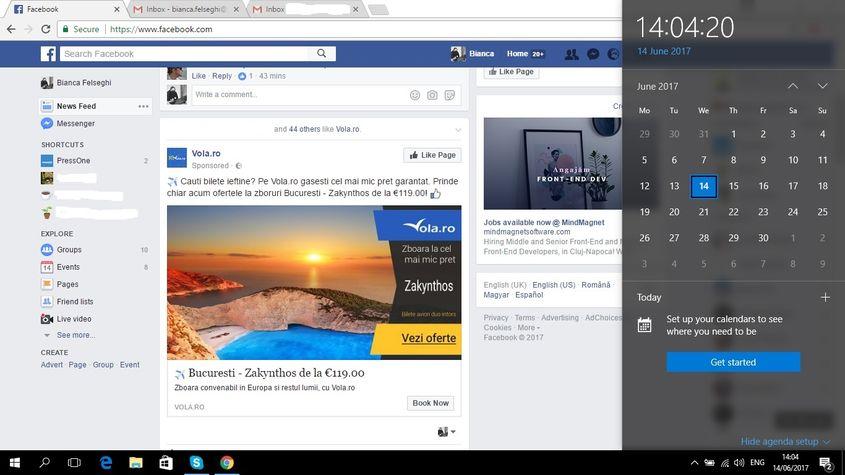
Task: Click the emoji icon in comment box
Action: coord(415,95)
